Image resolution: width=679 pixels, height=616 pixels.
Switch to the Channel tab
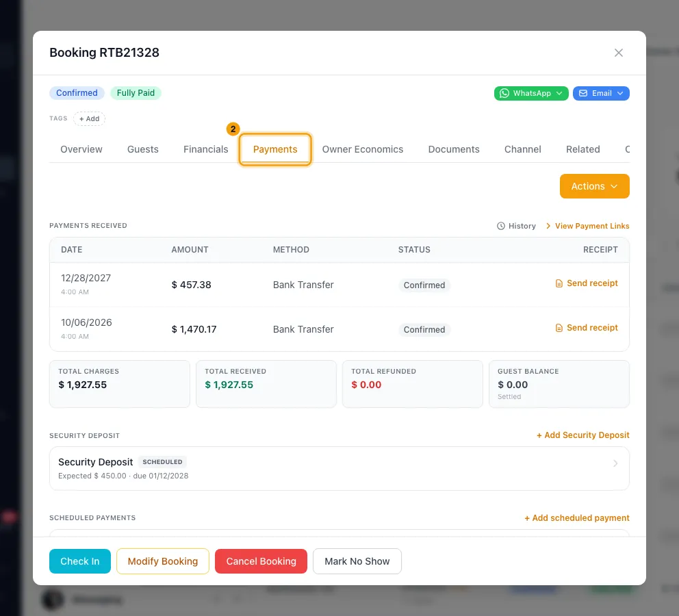tap(523, 149)
